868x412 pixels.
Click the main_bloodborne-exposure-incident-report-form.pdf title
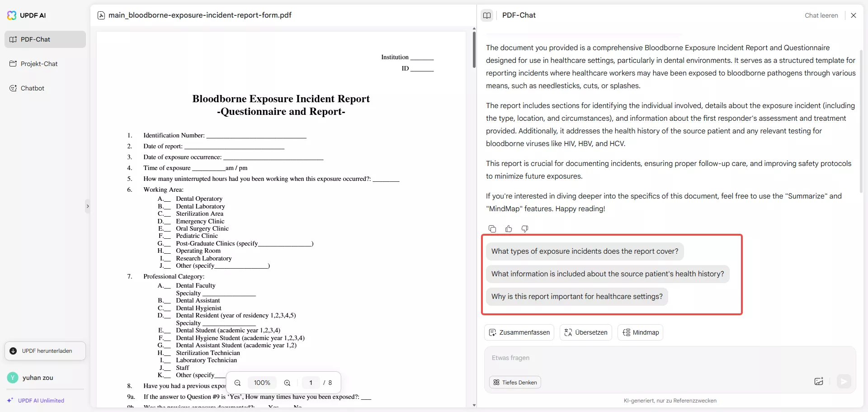coord(200,15)
